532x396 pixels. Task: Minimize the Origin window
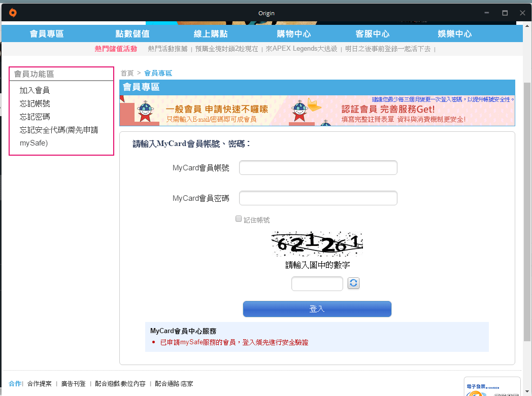coord(486,13)
